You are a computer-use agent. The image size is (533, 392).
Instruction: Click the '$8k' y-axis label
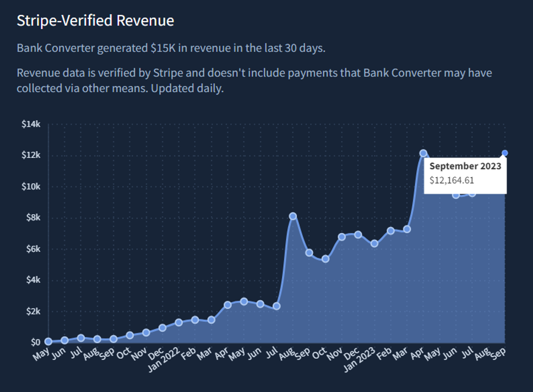click(x=33, y=218)
